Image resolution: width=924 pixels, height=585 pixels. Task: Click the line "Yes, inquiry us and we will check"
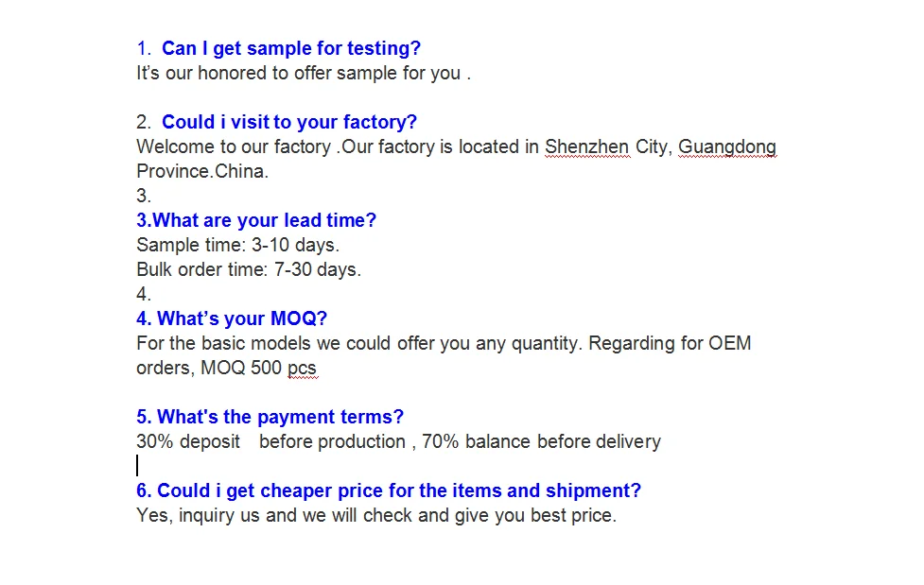tap(375, 515)
